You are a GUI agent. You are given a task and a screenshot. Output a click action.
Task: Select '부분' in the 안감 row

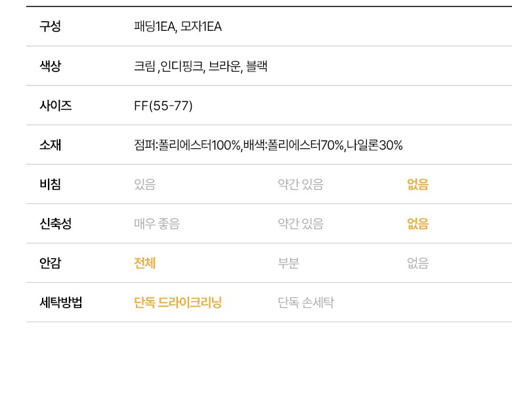click(288, 263)
